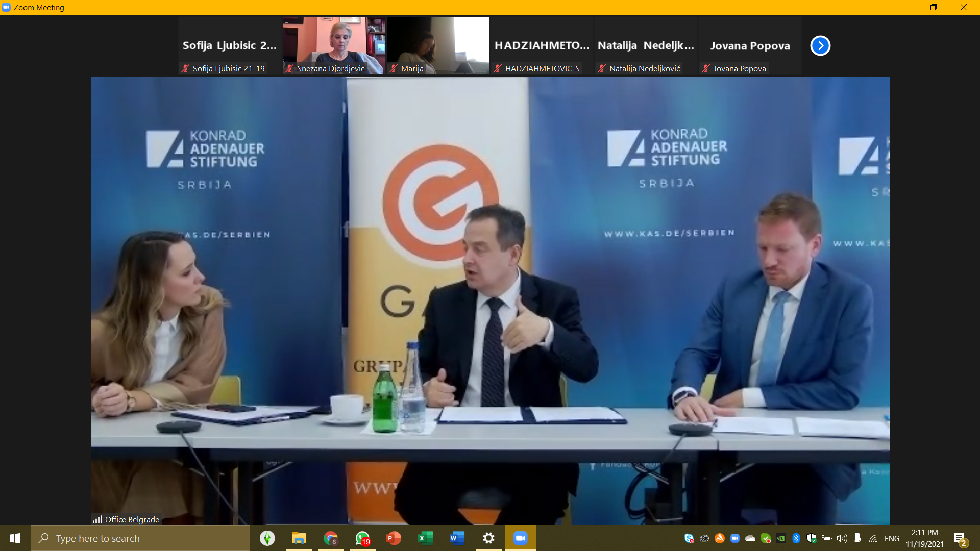Minimize the Zoom Meeting window
Screen dimensions: 980x551
click(904, 7)
